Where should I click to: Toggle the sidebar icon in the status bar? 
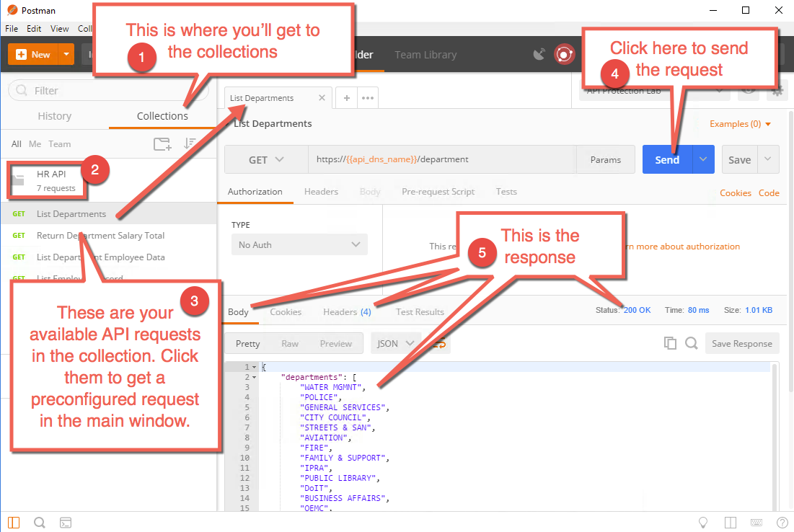[x=14, y=523]
